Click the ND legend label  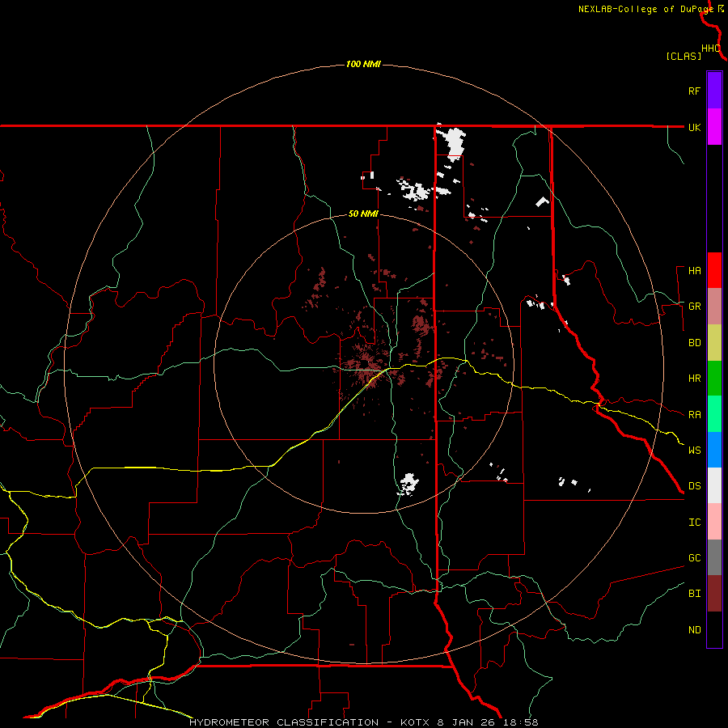pyautogui.click(x=694, y=630)
